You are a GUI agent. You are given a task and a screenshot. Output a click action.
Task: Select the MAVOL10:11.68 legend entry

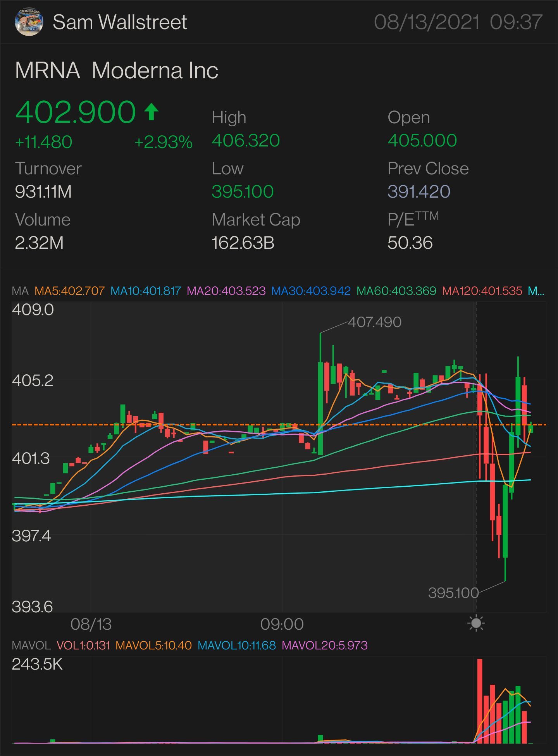click(237, 645)
